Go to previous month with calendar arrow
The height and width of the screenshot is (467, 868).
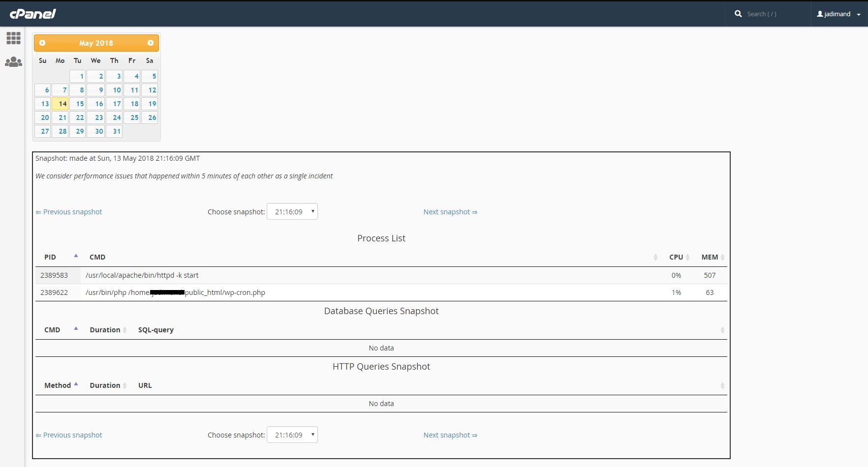[42, 43]
